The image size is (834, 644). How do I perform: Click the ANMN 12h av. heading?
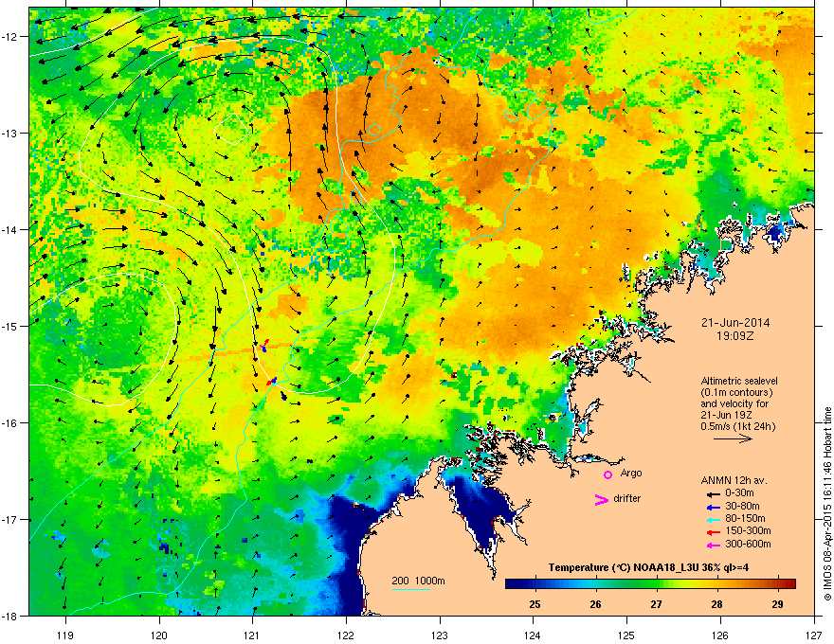click(734, 480)
